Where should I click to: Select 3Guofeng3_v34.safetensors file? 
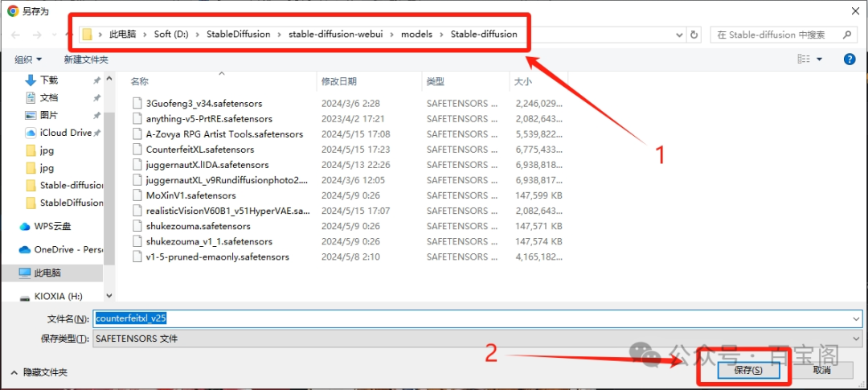(204, 104)
